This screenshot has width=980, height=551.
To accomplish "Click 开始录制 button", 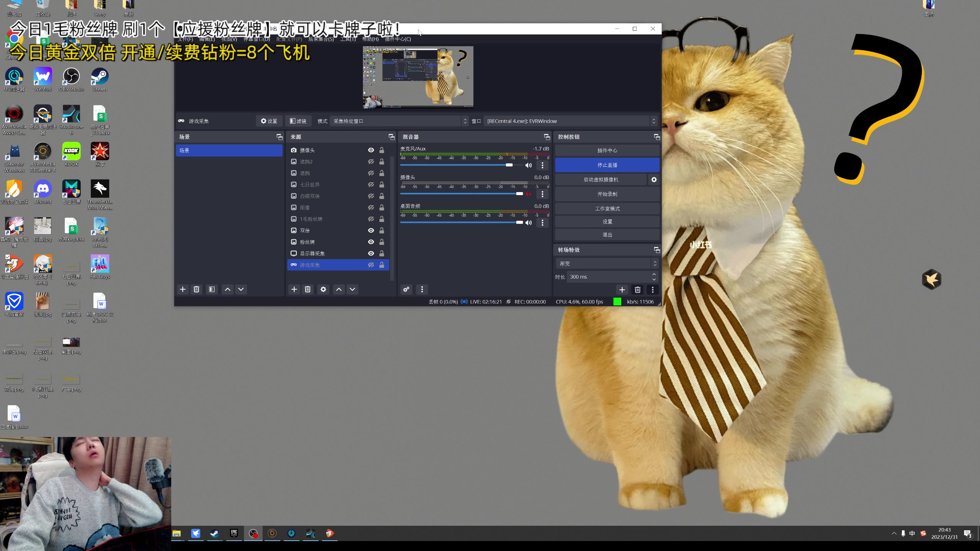I will click(x=607, y=194).
